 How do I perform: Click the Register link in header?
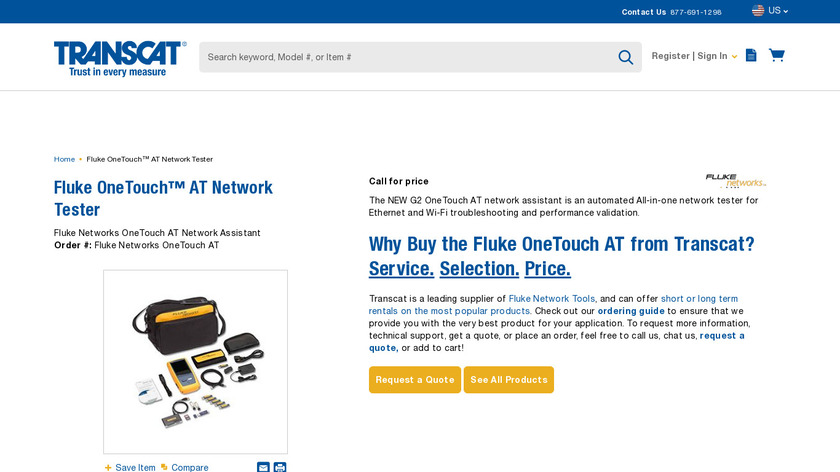(670, 56)
